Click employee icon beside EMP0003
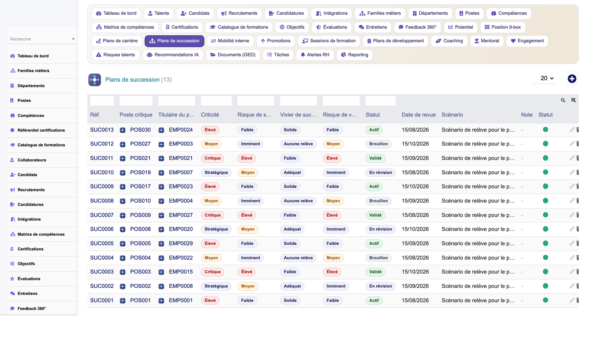This screenshot has width=589, height=364. (161, 144)
